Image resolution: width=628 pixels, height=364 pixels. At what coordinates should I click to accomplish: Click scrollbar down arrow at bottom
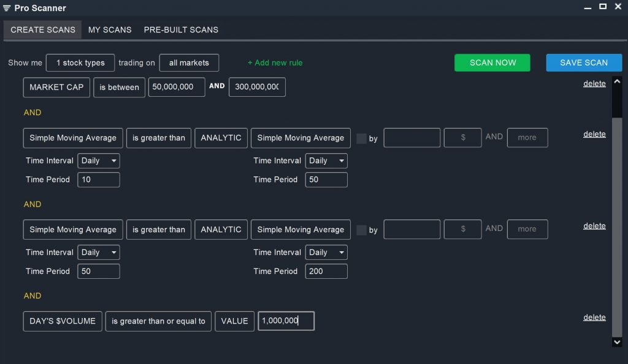(617, 342)
